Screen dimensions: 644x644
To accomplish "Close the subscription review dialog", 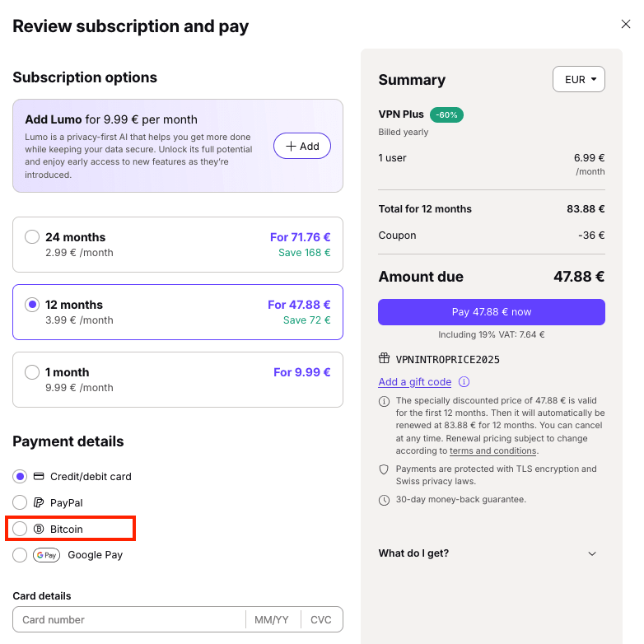I will click(626, 24).
